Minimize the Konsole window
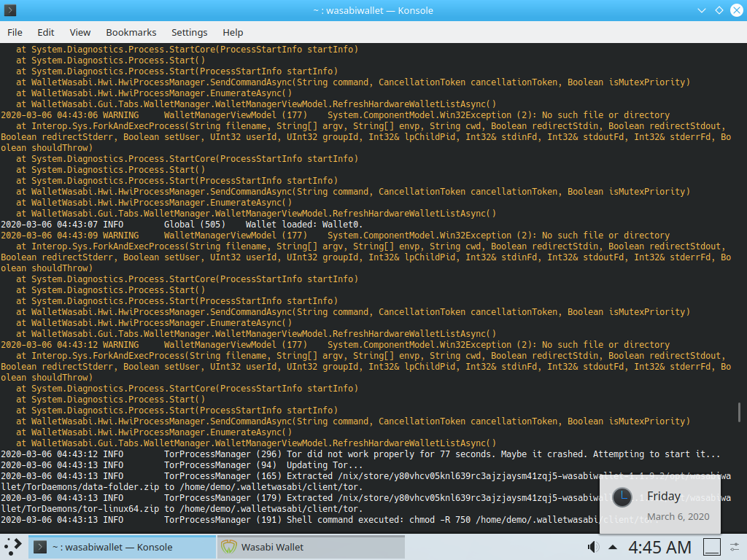747x560 pixels. click(x=702, y=10)
